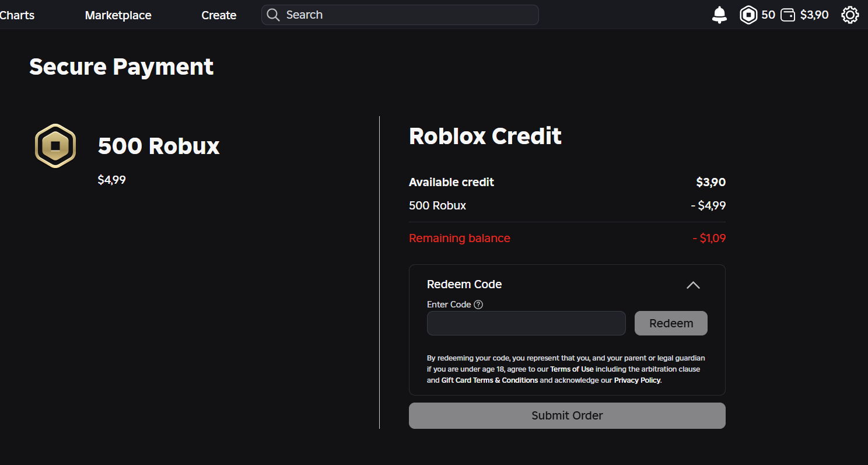Screen dimensions: 868x465
Task: Click the Enter Code help icon
Action: (x=478, y=304)
